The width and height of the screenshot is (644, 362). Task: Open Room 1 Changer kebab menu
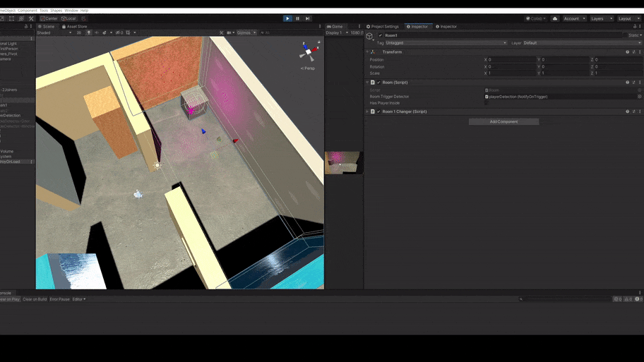click(640, 111)
